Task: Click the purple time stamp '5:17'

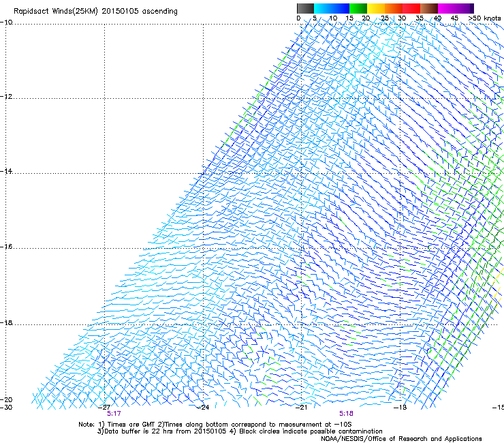Action: pos(114,414)
